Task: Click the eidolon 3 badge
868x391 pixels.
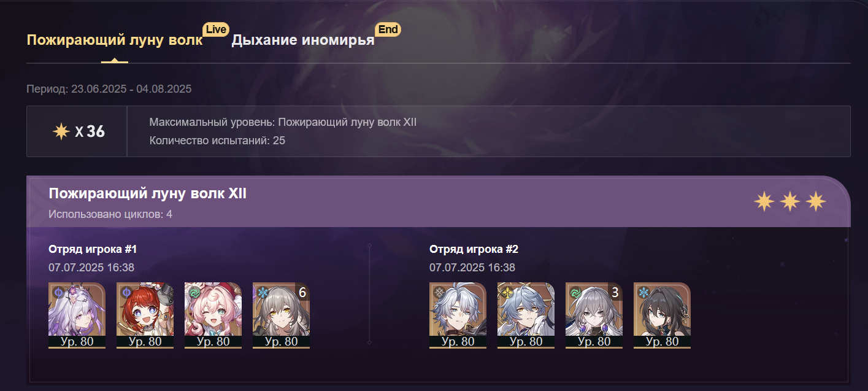Action: click(x=615, y=292)
